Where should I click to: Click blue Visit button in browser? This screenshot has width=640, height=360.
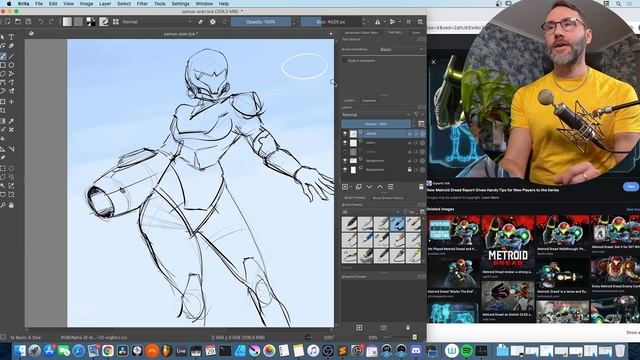point(631,187)
